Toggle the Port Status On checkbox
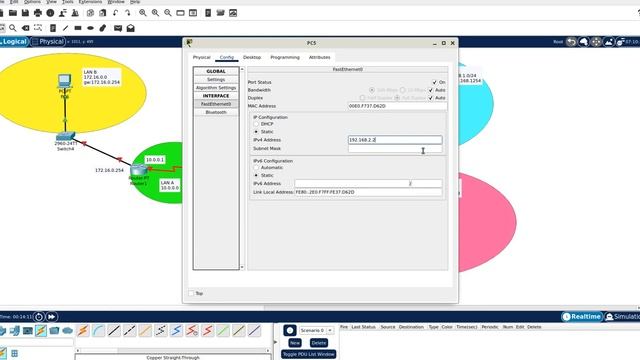 [x=434, y=82]
